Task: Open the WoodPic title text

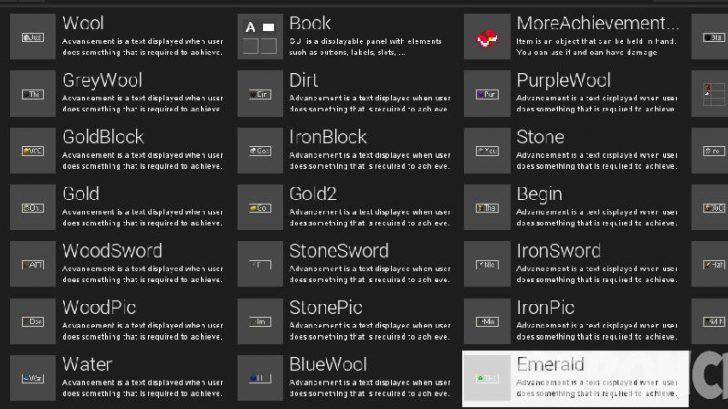Action: point(99,308)
